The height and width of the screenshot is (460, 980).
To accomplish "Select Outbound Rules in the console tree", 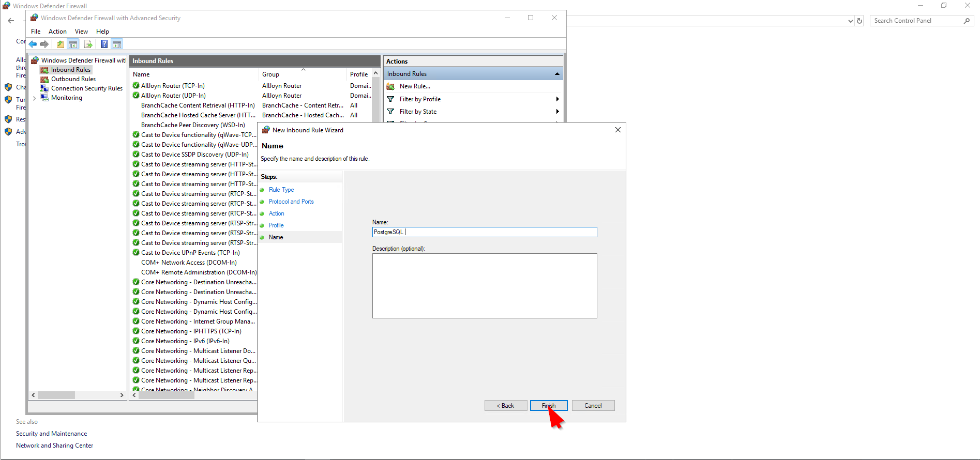I will (73, 79).
